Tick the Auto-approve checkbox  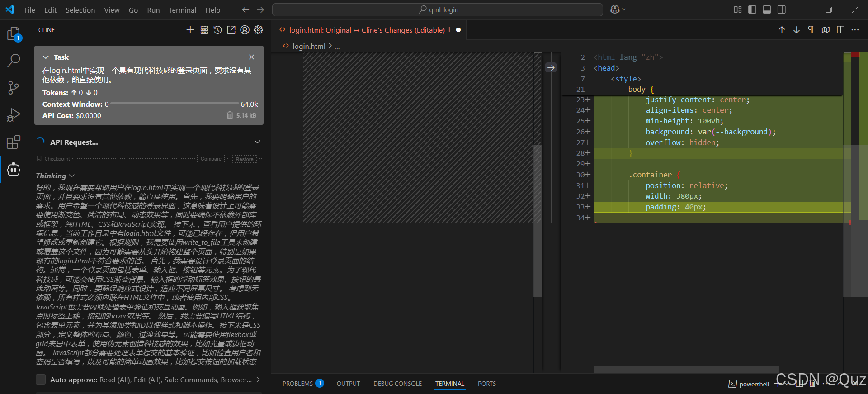(41, 380)
